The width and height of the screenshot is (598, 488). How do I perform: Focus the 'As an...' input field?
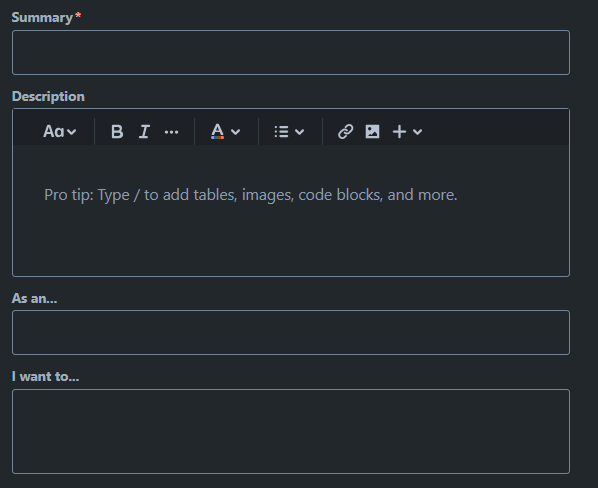pos(291,332)
